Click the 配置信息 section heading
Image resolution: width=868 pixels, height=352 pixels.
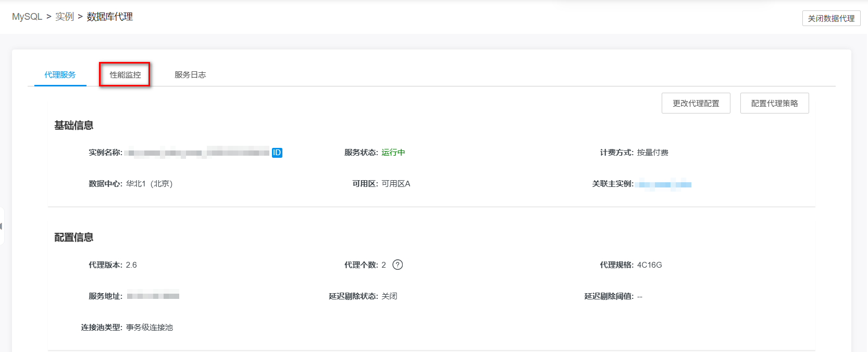click(74, 237)
